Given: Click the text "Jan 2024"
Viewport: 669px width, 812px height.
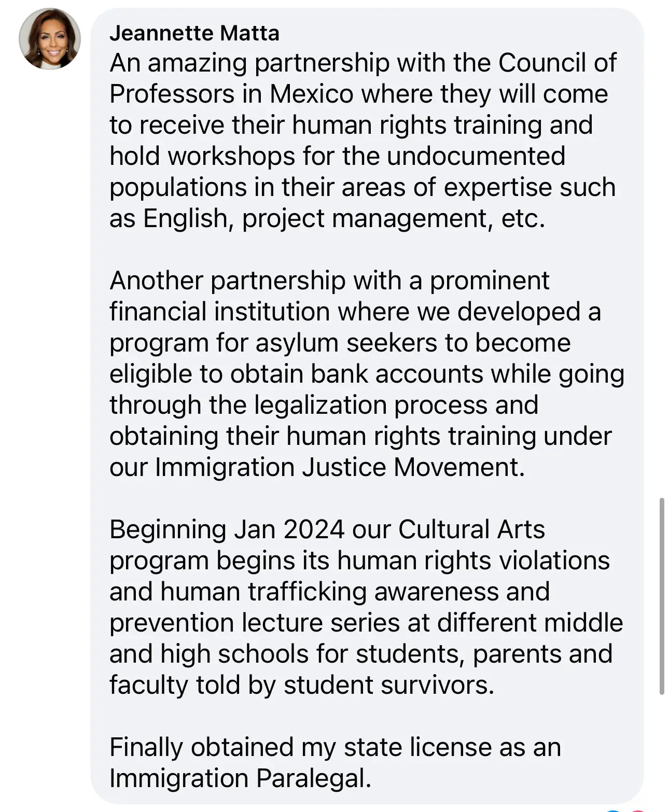Looking at the screenshot, I should 289,529.
